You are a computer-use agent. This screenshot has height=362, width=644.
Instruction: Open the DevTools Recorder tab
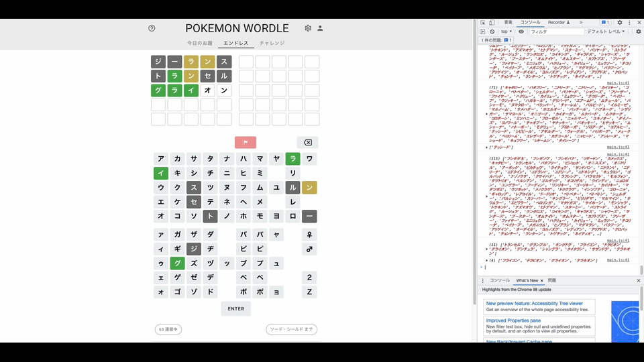coord(559,23)
